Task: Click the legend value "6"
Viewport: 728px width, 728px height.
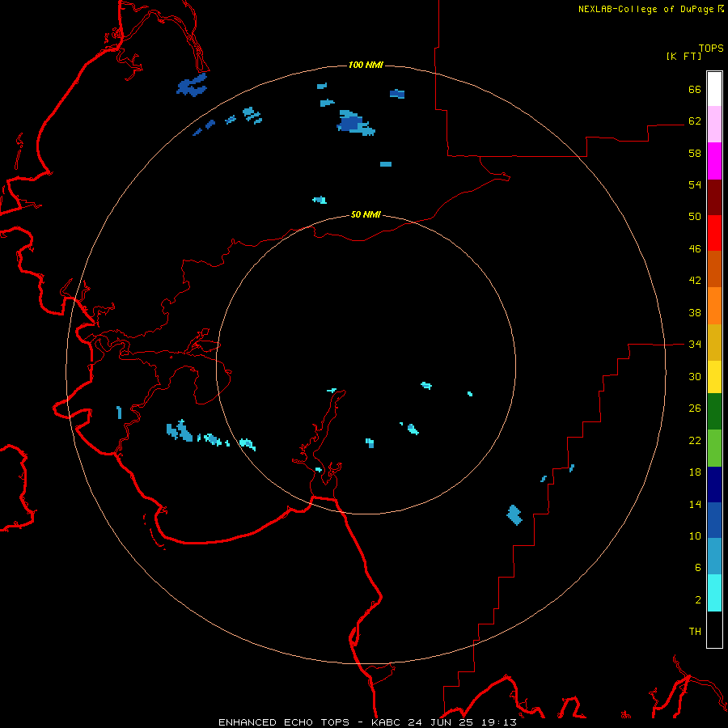Action: [x=698, y=568]
